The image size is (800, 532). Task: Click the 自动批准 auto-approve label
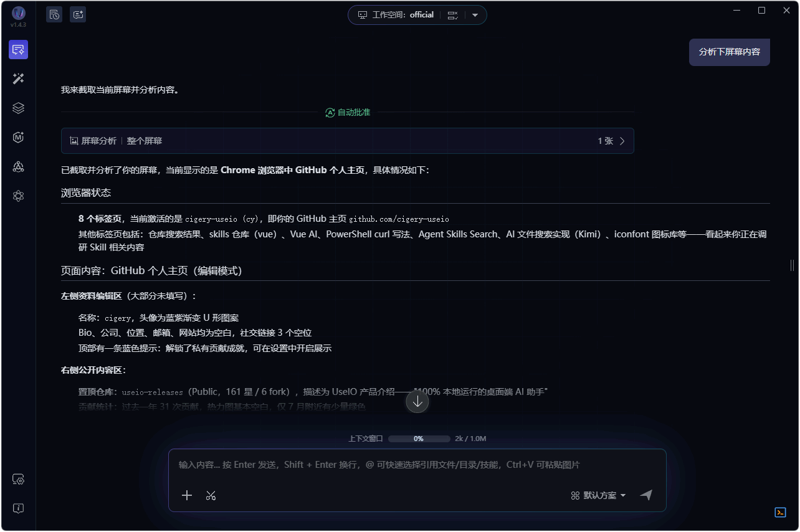pyautogui.click(x=348, y=113)
